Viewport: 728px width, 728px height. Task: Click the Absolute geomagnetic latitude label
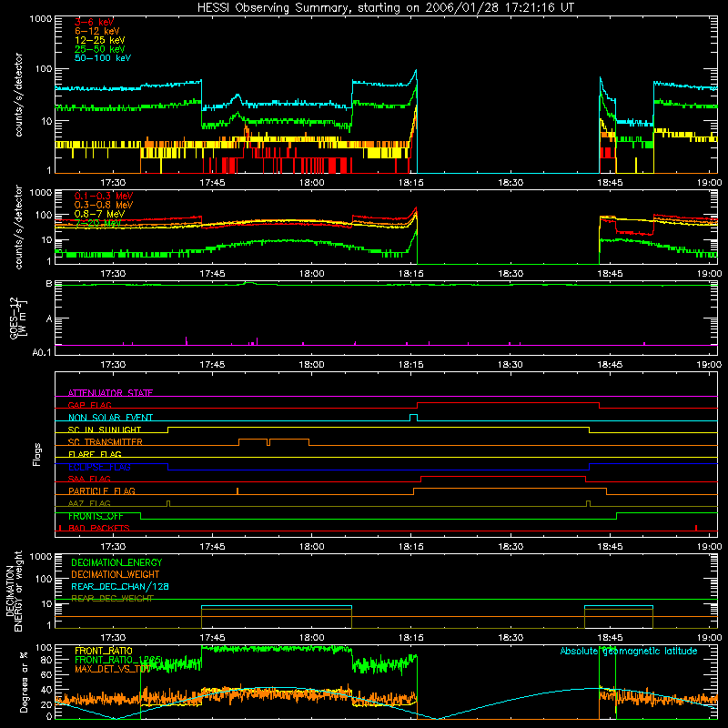coord(629,651)
